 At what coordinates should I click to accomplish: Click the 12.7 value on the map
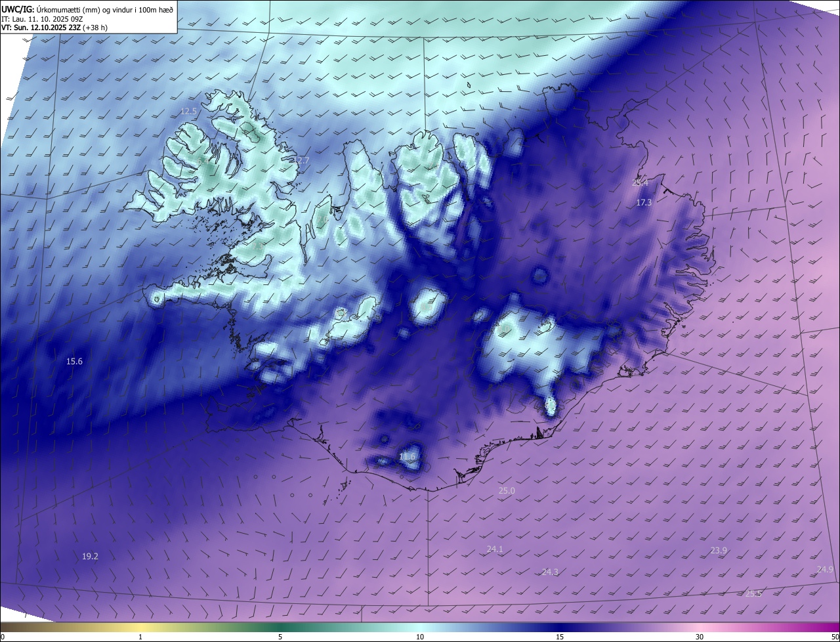[301, 160]
